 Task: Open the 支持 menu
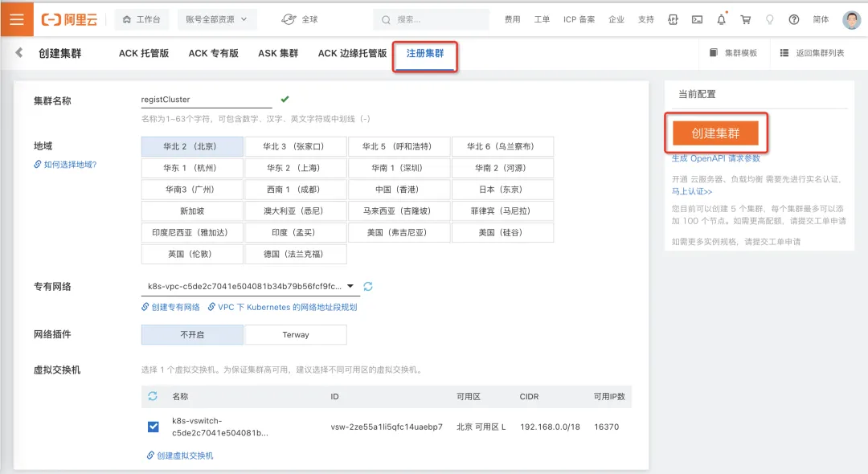click(646, 19)
